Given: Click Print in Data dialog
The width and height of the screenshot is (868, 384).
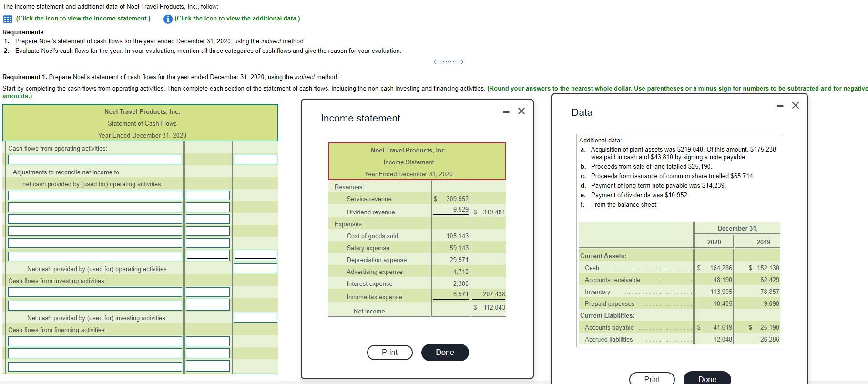Looking at the screenshot, I should [652, 379].
